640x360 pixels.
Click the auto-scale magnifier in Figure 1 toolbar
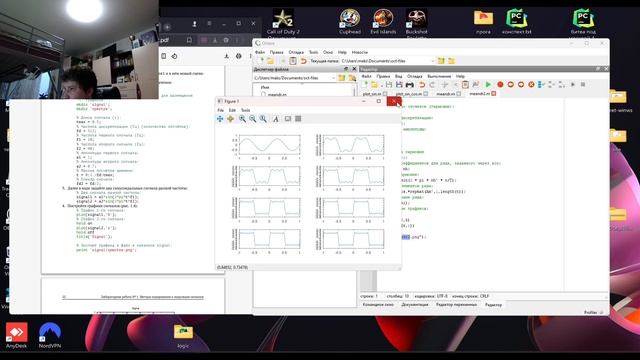tap(263, 119)
